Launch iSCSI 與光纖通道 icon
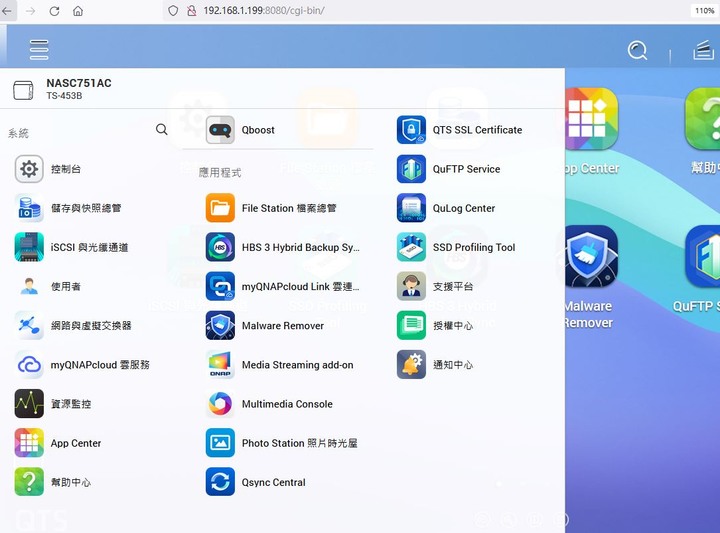The image size is (720, 533). pyautogui.click(x=29, y=247)
